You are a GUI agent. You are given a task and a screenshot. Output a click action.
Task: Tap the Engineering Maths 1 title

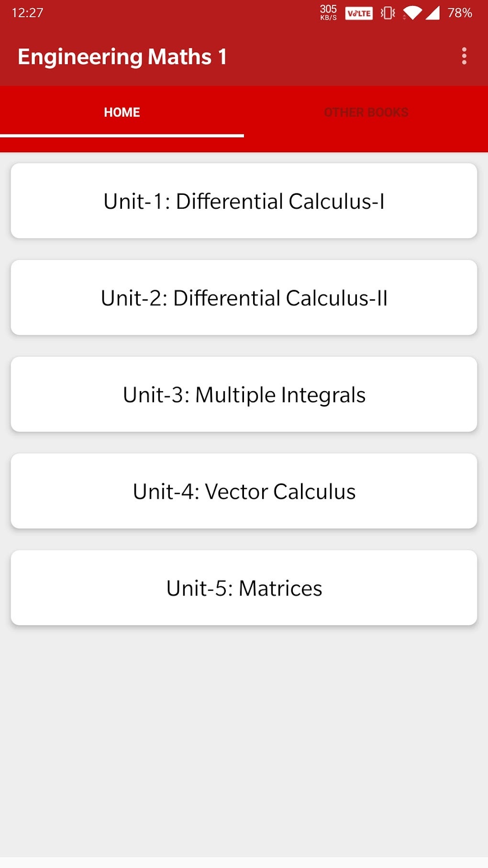pos(122,56)
